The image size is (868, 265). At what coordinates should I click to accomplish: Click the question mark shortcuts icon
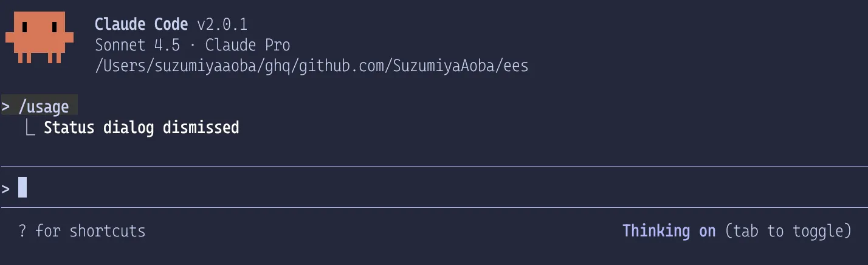tap(22, 231)
